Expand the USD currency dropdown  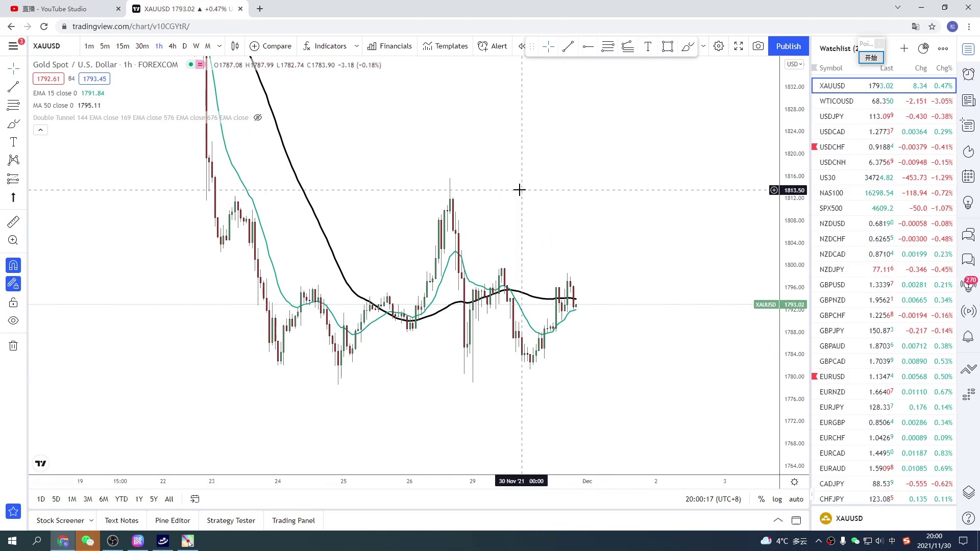[x=795, y=64]
